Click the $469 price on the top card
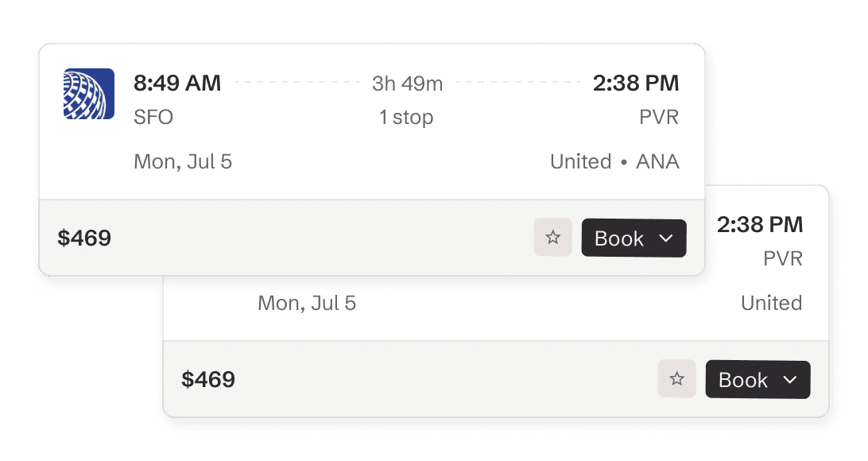 (x=84, y=237)
